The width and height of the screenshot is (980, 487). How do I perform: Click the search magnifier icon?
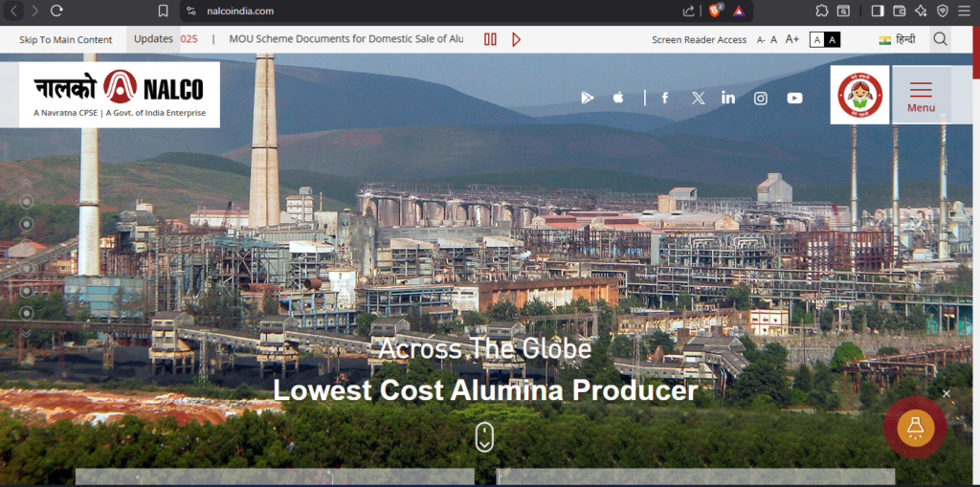click(940, 39)
